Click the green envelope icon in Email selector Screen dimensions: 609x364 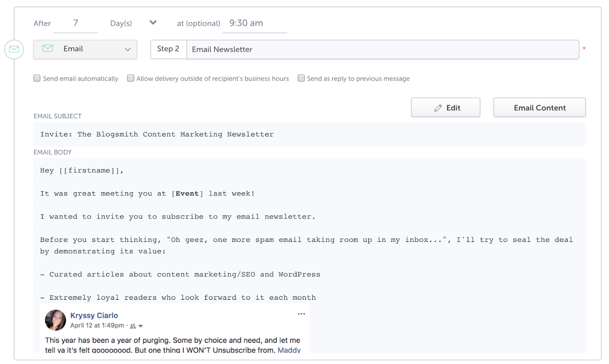coord(48,48)
